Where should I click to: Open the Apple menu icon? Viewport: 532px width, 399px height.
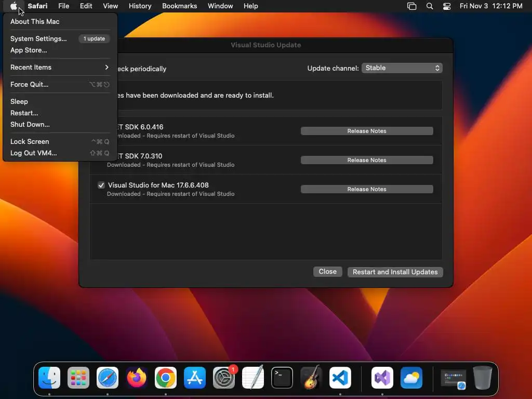click(x=14, y=6)
